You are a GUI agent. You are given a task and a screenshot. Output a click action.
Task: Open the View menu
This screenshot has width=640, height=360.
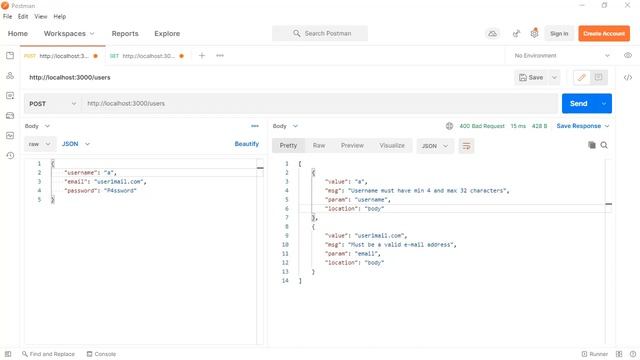[40, 16]
